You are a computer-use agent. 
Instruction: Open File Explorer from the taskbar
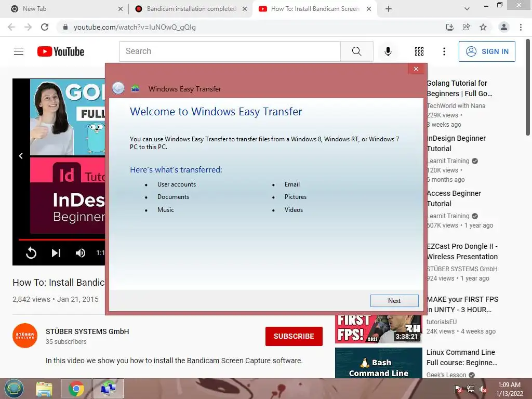pos(44,389)
